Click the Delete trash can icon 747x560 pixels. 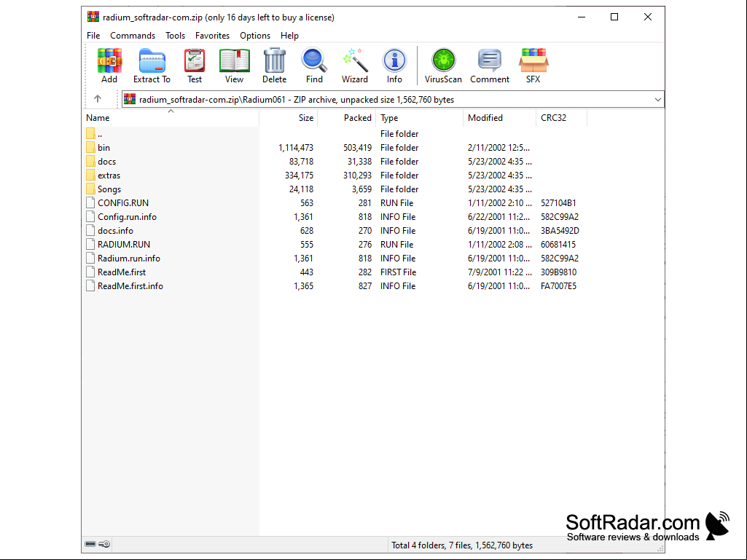[275, 66]
